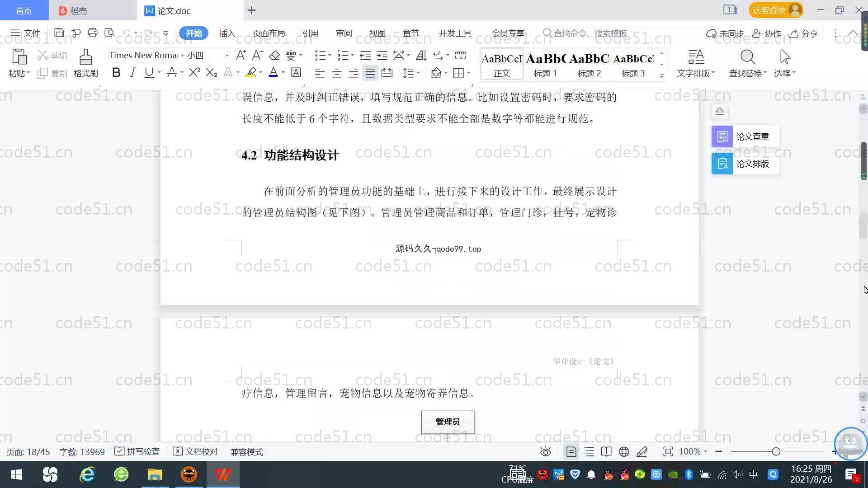Switch to the 稻壳 tab
This screenshot has height=488, width=868.
point(93,10)
